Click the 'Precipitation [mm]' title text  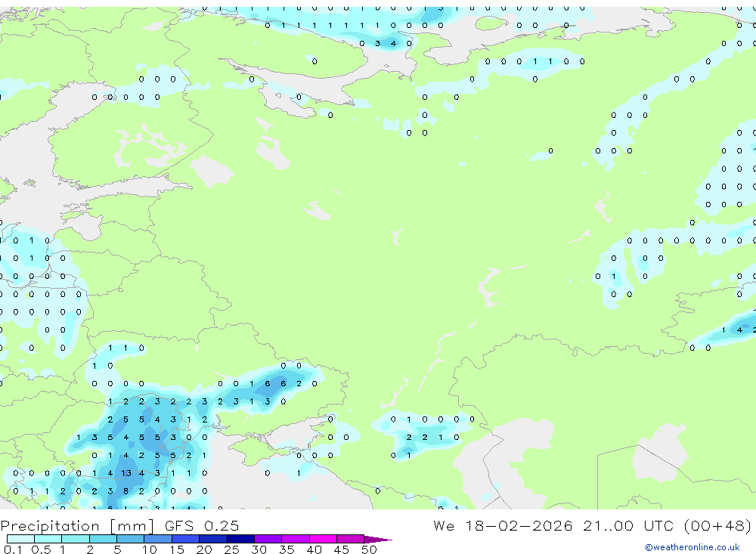[x=78, y=525]
